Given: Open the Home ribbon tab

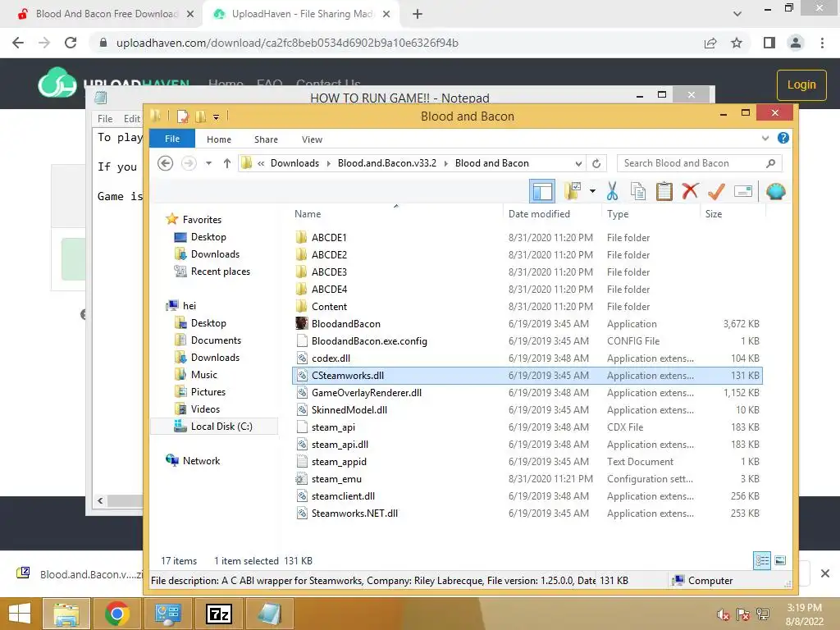Looking at the screenshot, I should 218,139.
